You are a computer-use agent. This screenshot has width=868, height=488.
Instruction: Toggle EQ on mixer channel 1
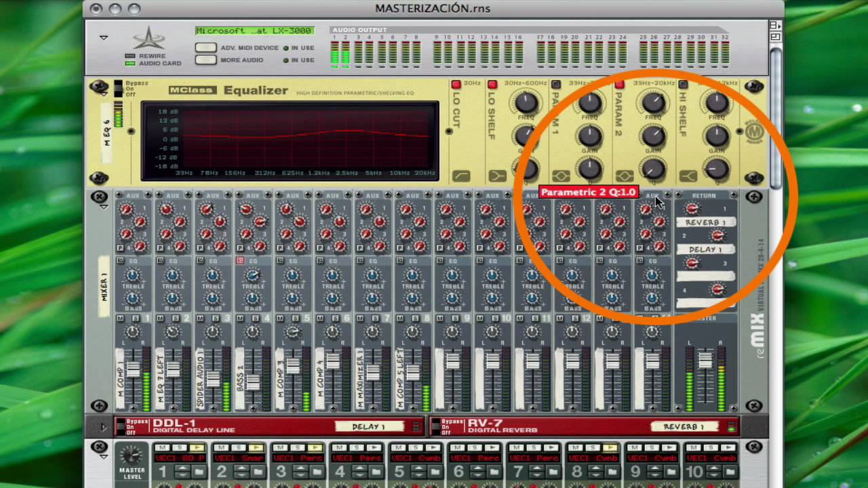pos(120,260)
